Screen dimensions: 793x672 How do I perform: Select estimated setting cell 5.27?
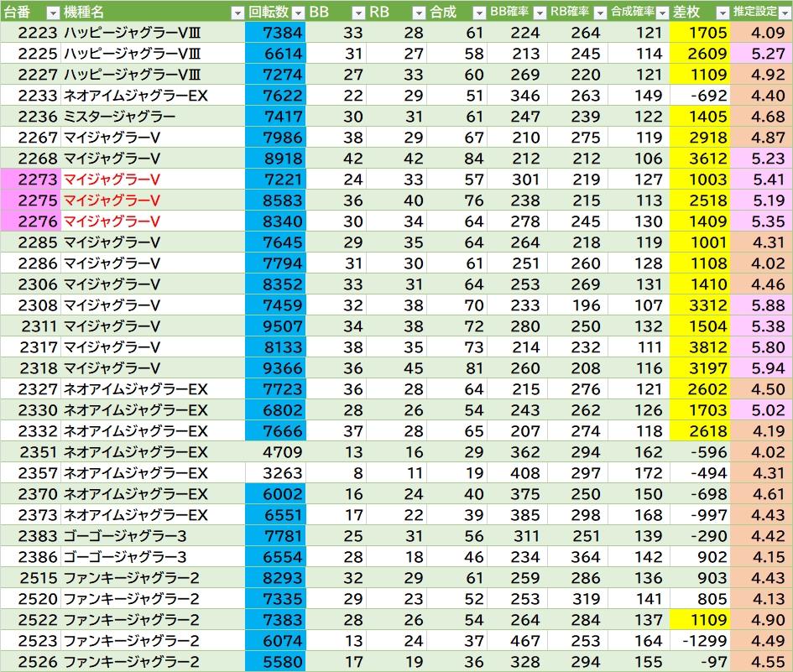[761, 53]
